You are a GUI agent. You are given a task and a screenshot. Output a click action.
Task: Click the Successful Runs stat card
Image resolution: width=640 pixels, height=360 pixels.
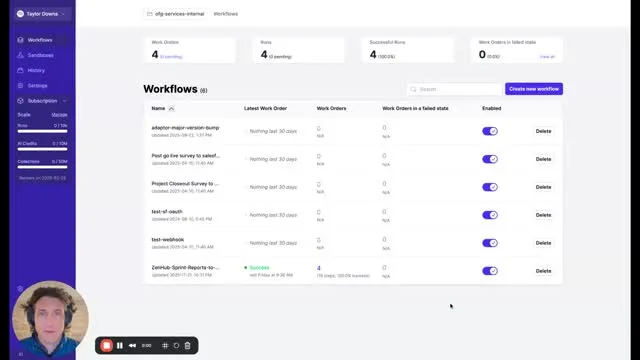(407, 50)
